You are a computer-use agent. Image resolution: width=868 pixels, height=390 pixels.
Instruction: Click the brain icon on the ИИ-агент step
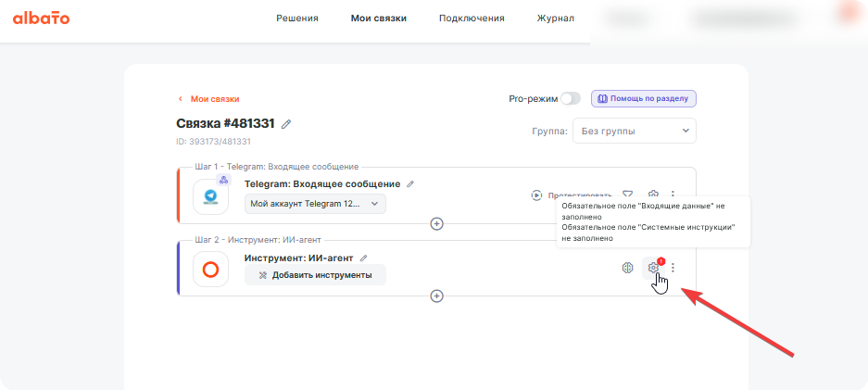[x=627, y=268]
